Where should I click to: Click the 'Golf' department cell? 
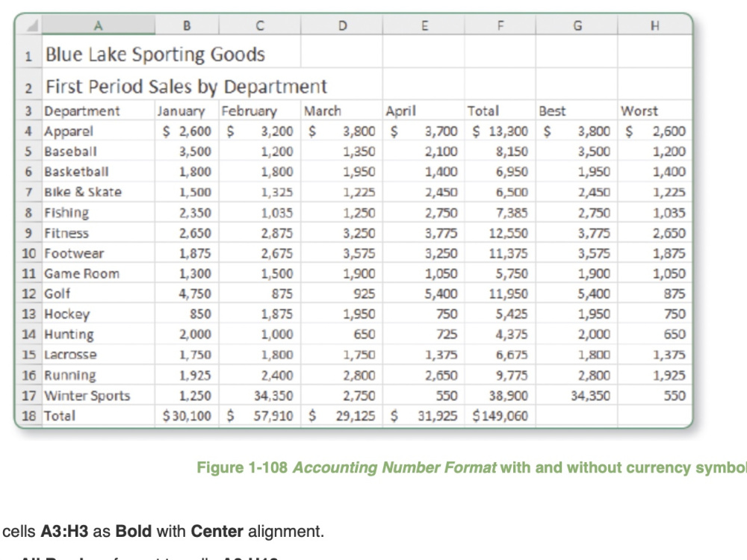[x=98, y=293]
